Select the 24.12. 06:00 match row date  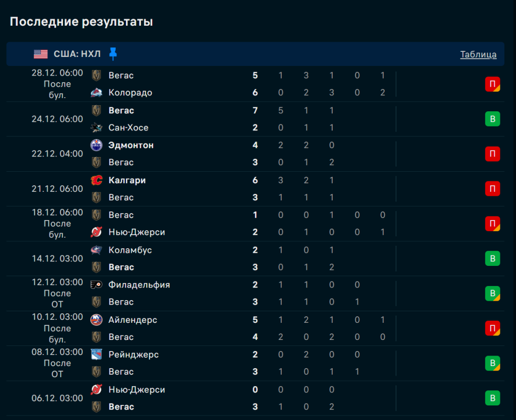pos(57,119)
